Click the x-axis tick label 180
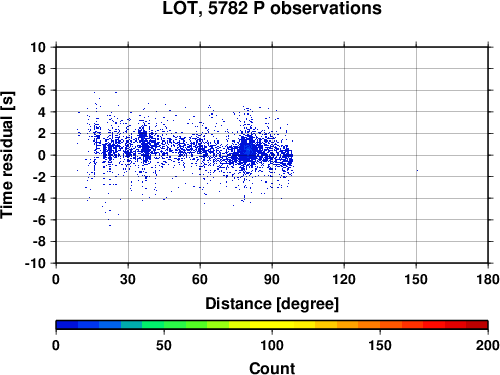The image size is (500, 375). tap(488, 279)
